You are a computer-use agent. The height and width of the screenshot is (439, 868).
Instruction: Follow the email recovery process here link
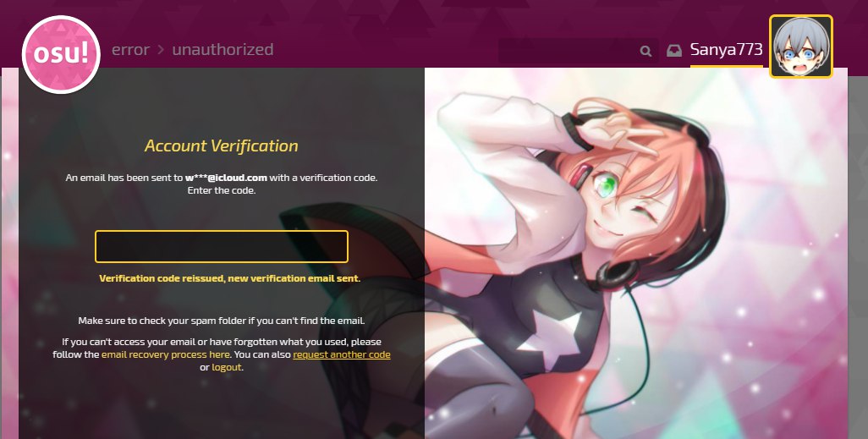click(x=166, y=354)
